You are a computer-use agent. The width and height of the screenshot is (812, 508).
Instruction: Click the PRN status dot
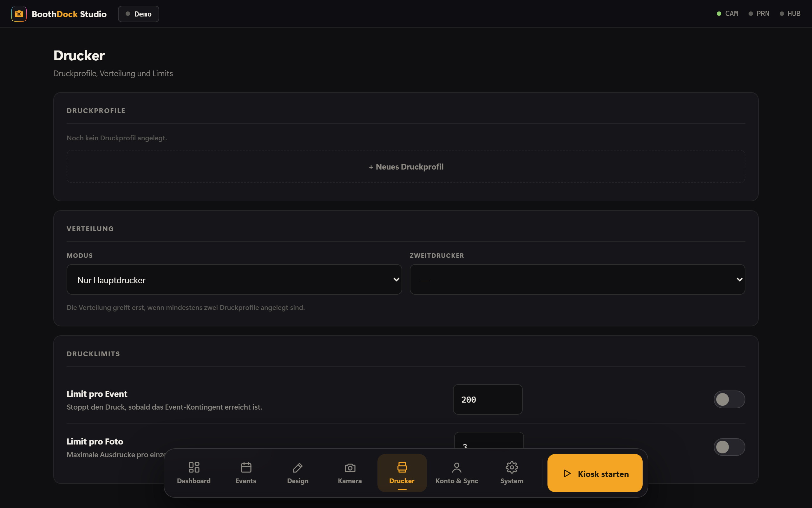tap(750, 14)
